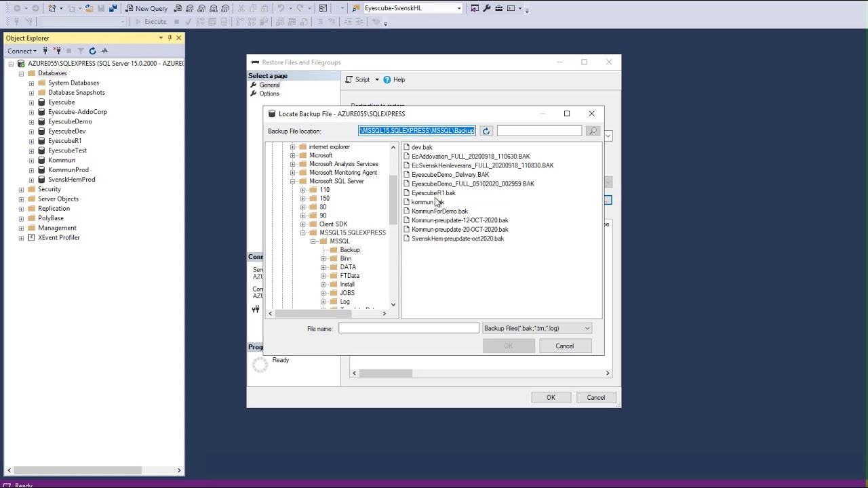This screenshot has height=488, width=868.
Task: Expand the System Databases node
Action: point(31,83)
